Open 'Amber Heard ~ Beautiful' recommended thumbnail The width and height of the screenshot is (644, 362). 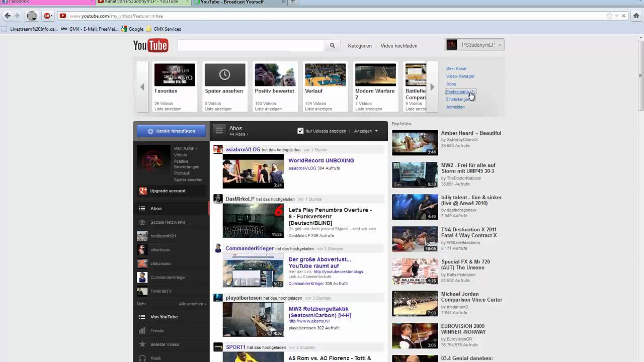pyautogui.click(x=415, y=143)
